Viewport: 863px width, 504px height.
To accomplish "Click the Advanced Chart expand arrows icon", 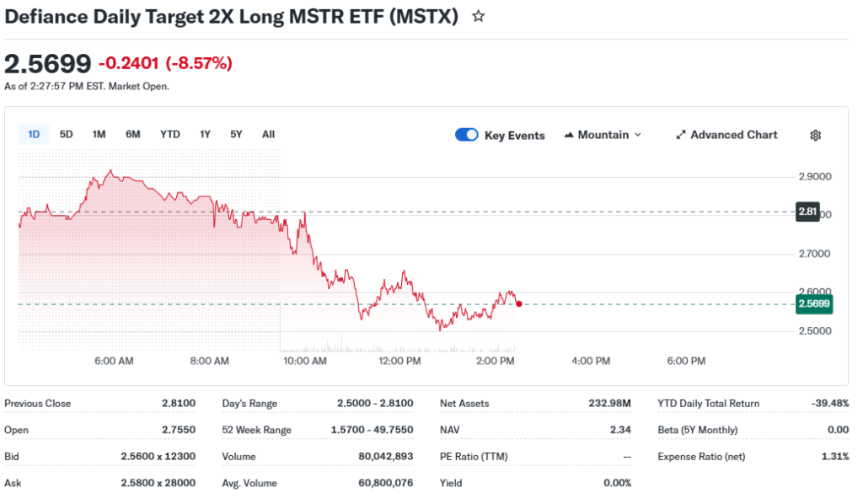I will pyautogui.click(x=681, y=135).
